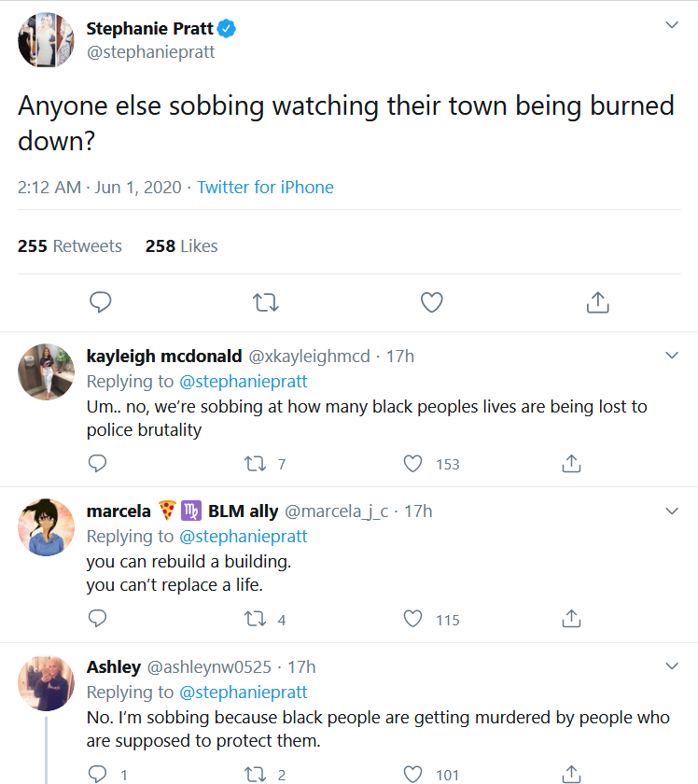Reply to kayleigh mcdonald's comment
This screenshot has height=784, width=698.
click(97, 464)
